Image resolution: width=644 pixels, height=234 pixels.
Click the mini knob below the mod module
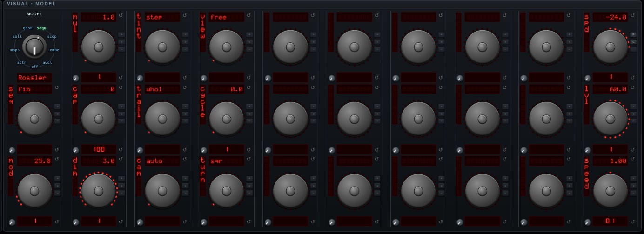12,222
